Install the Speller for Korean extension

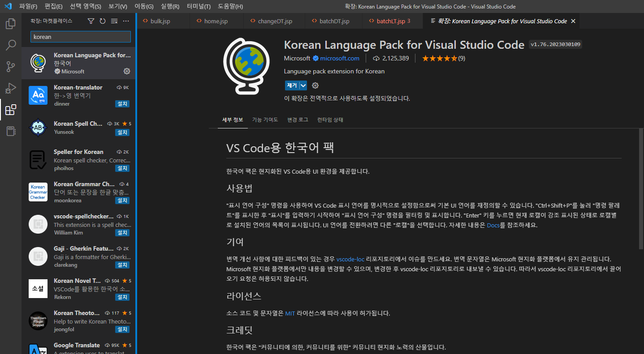coord(122,168)
